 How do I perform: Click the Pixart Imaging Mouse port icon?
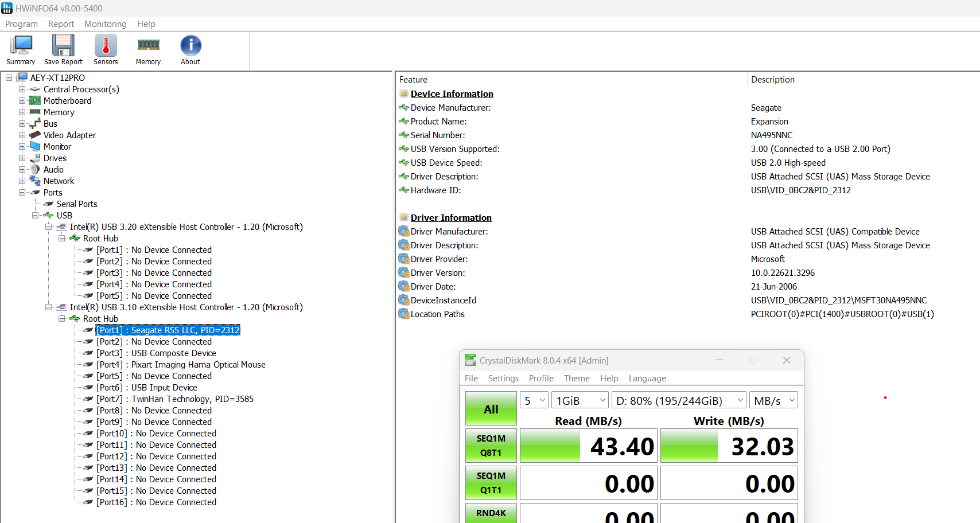(88, 364)
